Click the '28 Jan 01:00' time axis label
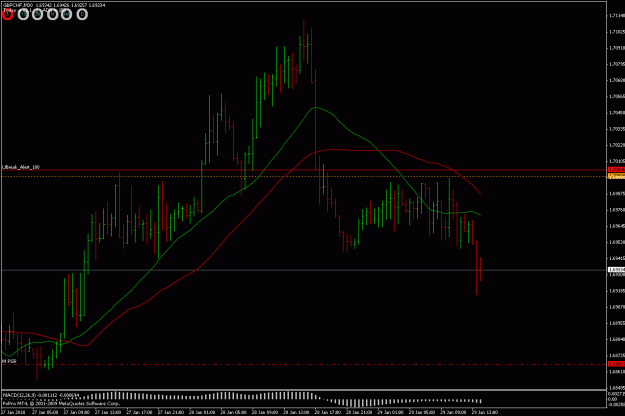The width and height of the screenshot is (625, 416). click(202, 412)
